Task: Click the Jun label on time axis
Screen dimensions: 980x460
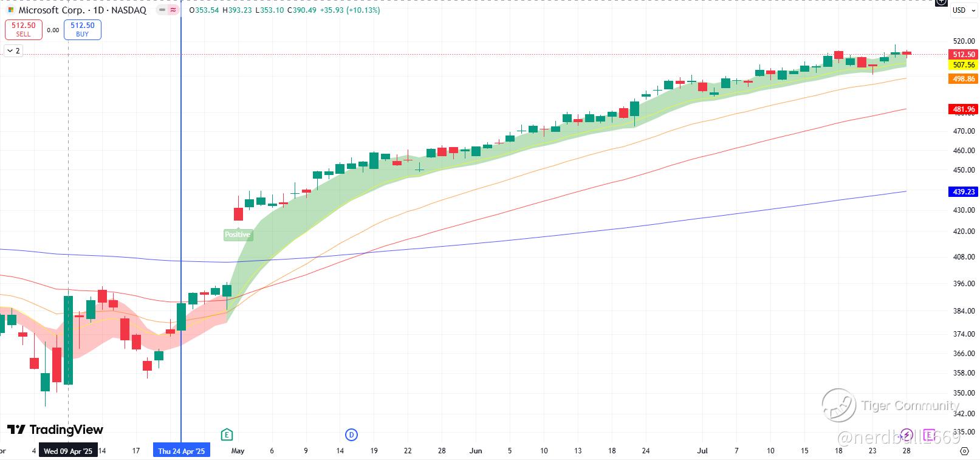Action: click(476, 451)
